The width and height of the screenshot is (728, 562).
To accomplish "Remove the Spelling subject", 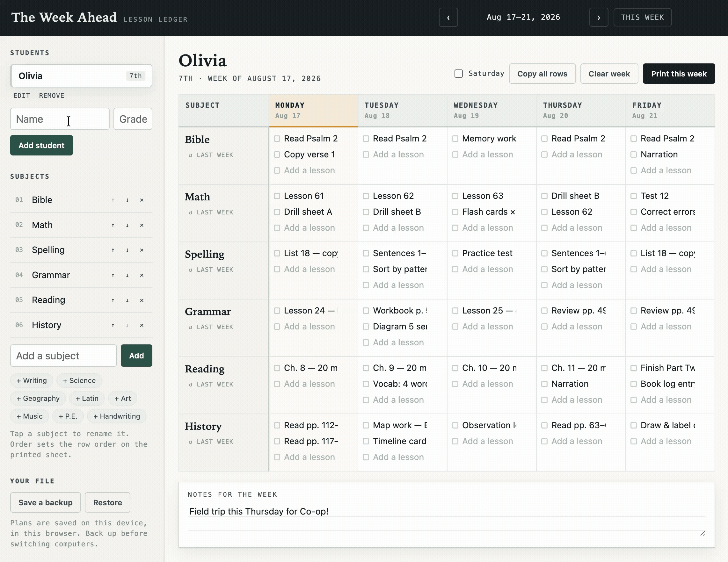I will 142,250.
